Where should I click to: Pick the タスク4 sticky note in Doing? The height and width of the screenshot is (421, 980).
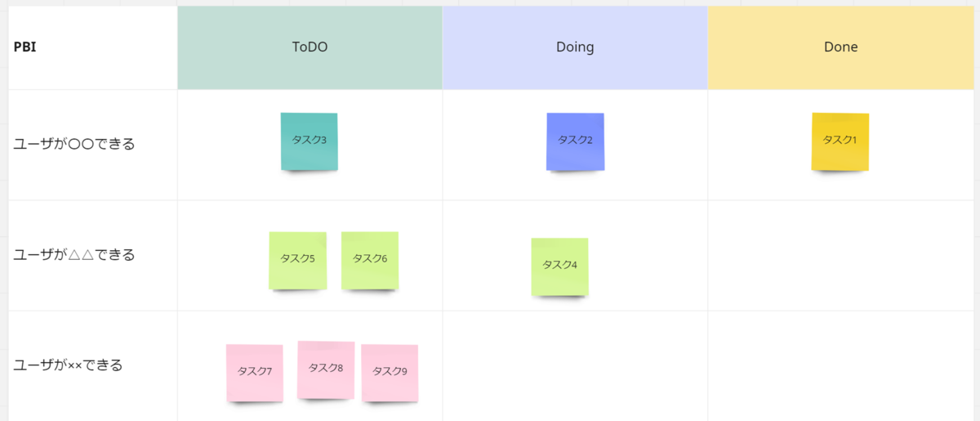pos(559,266)
